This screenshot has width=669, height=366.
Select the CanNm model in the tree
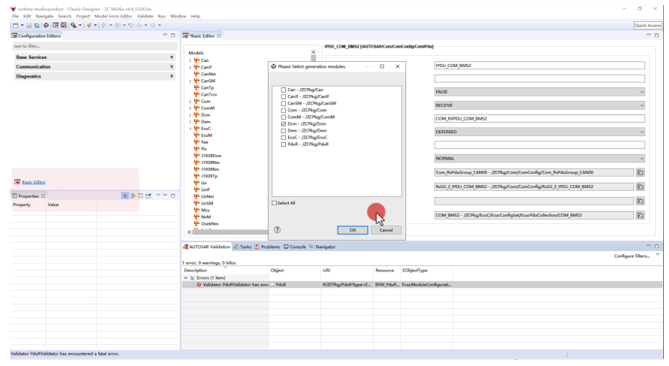click(208, 74)
